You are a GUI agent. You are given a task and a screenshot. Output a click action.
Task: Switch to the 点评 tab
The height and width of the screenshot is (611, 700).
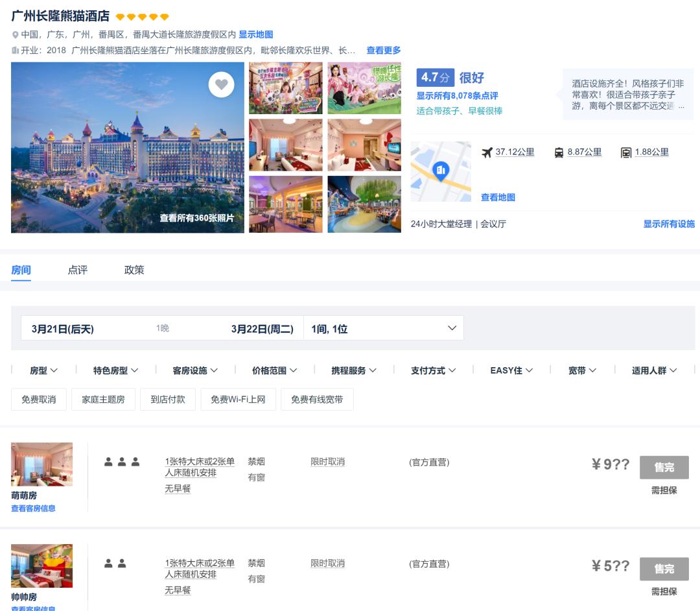[78, 270]
